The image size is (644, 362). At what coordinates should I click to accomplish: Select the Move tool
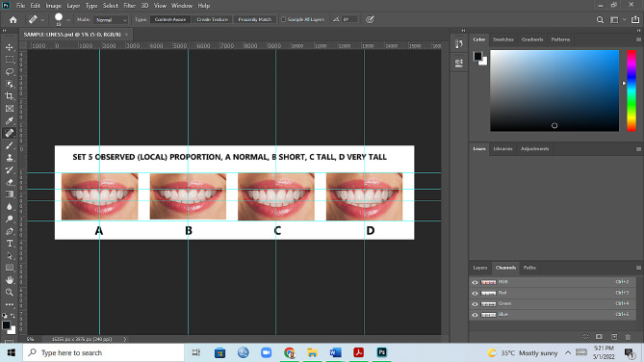click(9, 47)
